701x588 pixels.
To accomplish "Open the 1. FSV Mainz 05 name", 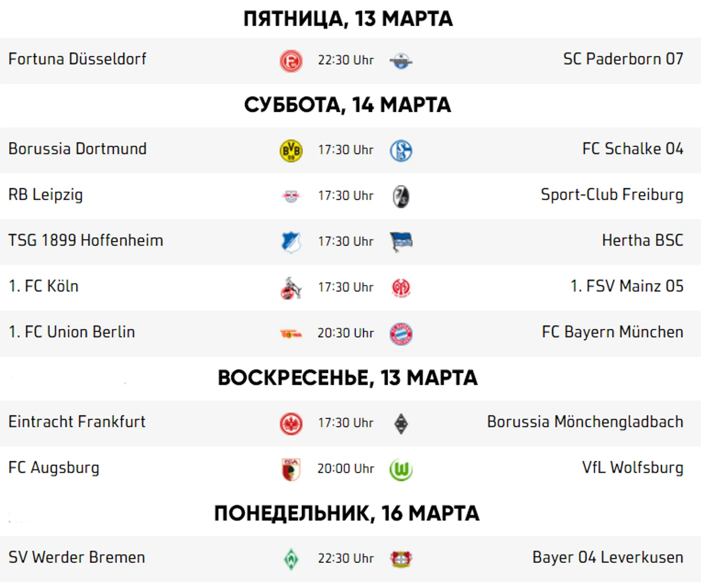I will 627,286.
